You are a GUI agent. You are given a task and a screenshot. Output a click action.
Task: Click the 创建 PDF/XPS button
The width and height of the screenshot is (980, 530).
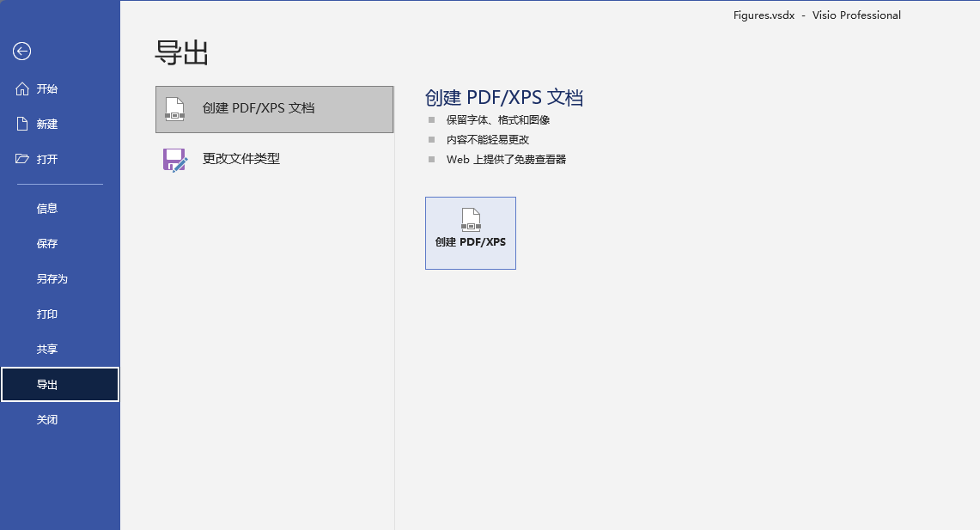471,233
